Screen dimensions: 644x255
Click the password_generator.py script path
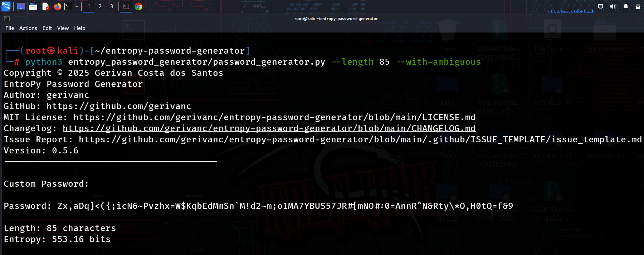tap(197, 62)
